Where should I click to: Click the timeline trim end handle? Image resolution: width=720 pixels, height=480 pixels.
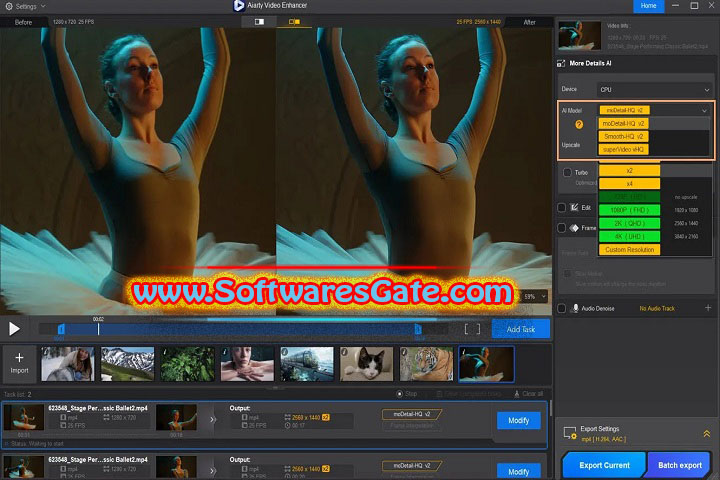418,329
